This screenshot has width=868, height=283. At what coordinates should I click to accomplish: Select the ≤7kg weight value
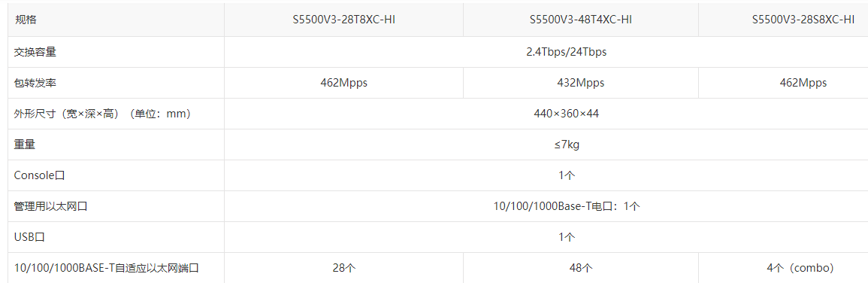[x=567, y=145]
